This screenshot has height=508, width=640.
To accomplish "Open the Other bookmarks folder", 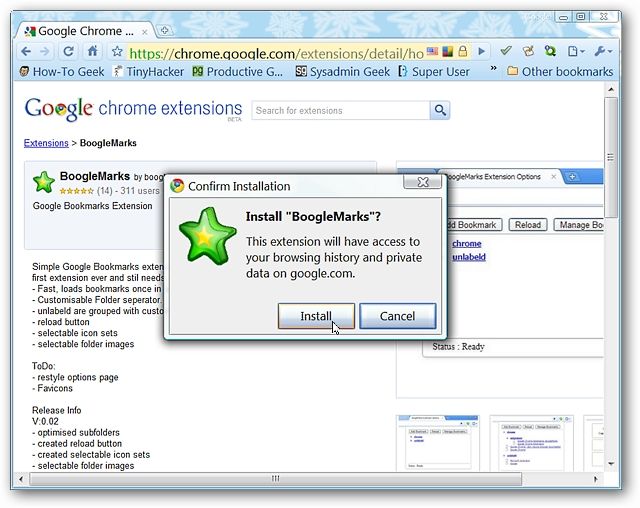I will (560, 72).
